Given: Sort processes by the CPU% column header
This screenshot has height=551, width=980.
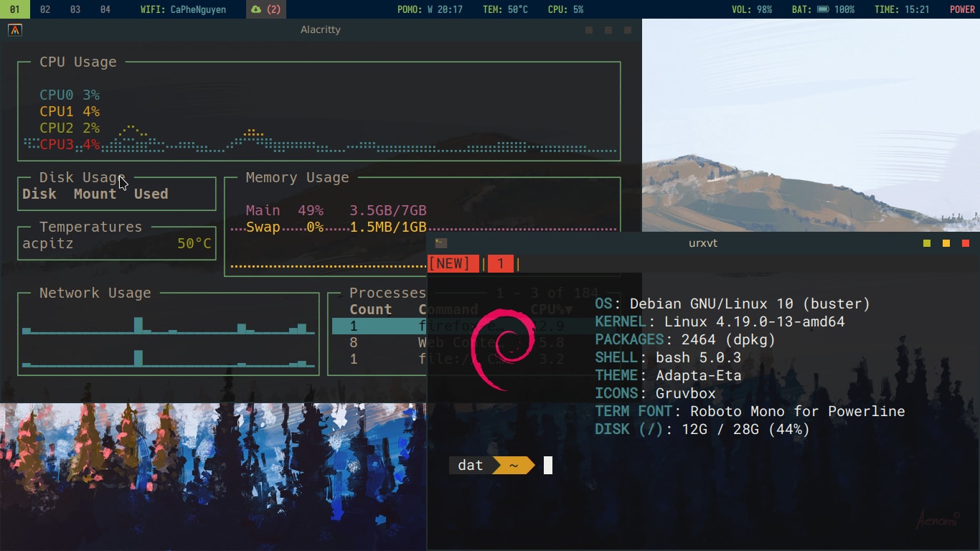Looking at the screenshot, I should (x=552, y=309).
